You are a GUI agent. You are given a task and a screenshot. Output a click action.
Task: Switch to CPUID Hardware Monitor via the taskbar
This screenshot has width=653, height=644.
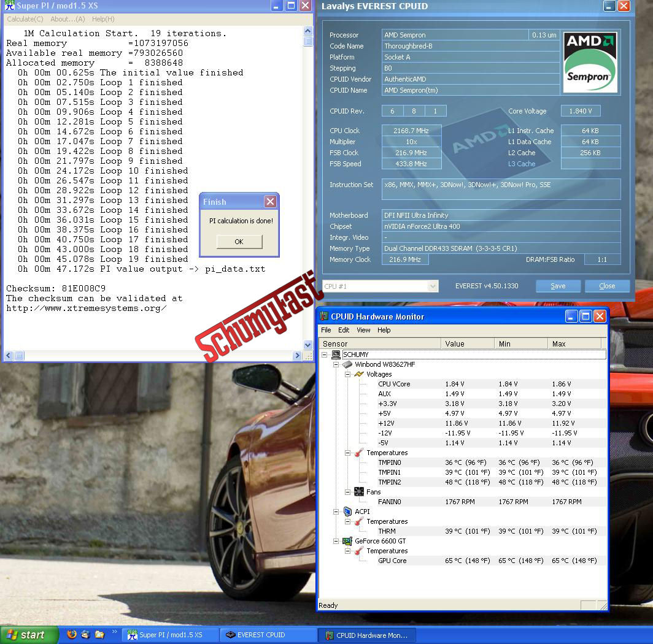pyautogui.click(x=368, y=635)
